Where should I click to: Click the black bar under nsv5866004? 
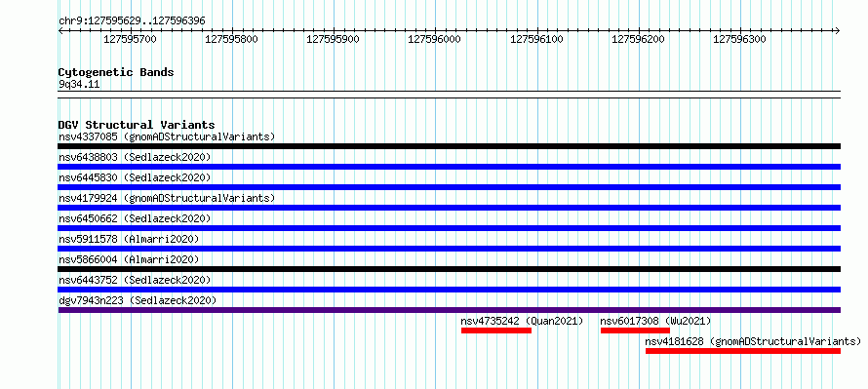coord(450,269)
